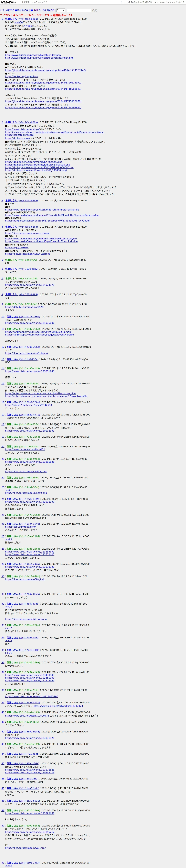Go to したらばTOP
The width and height of the screenshot is (186, 868).
pos(7,10)
